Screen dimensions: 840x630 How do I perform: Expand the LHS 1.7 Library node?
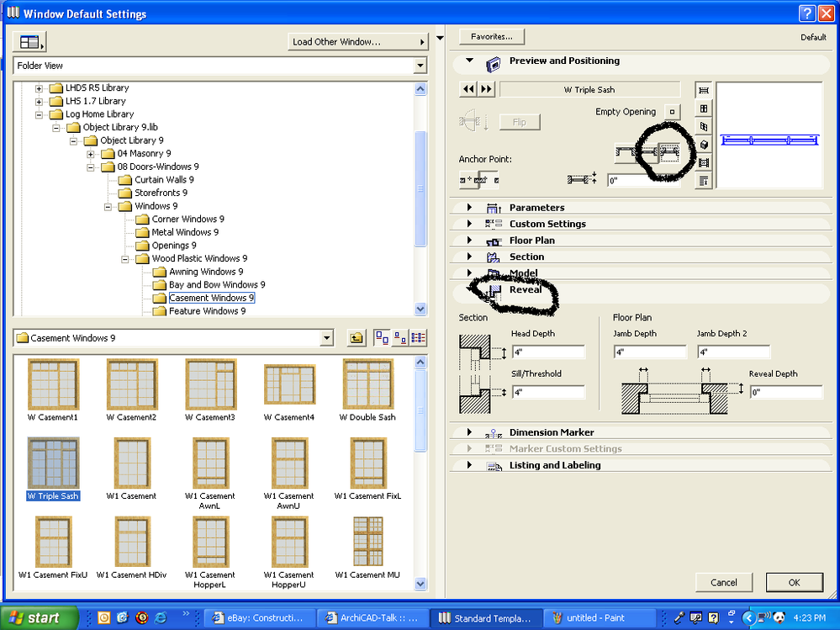tap(39, 101)
